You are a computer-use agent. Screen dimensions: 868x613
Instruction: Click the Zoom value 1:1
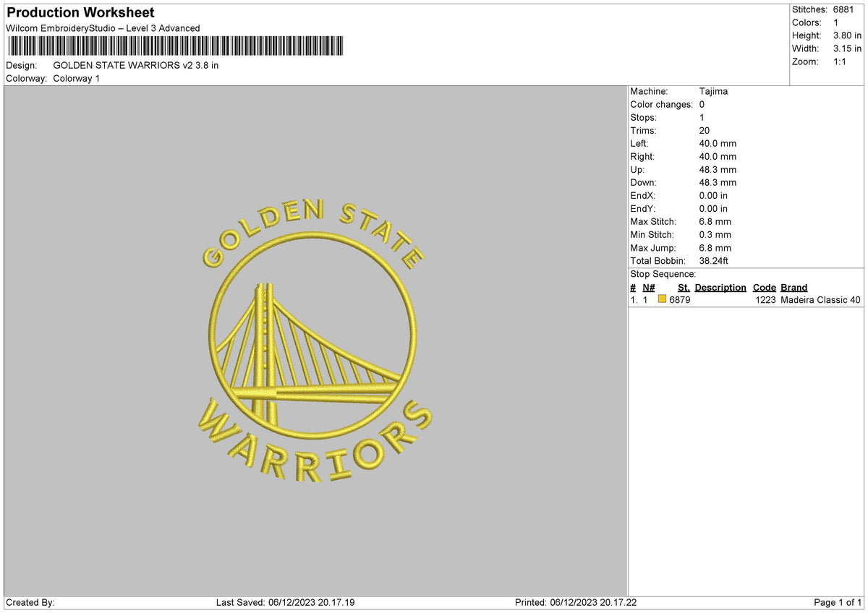[841, 61]
